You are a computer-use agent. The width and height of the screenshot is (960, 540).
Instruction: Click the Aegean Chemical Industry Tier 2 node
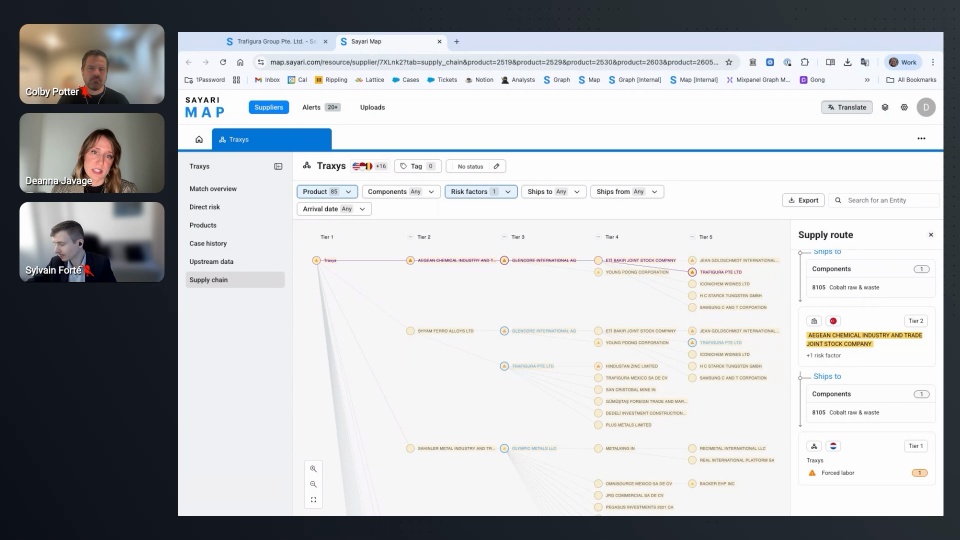coord(410,260)
